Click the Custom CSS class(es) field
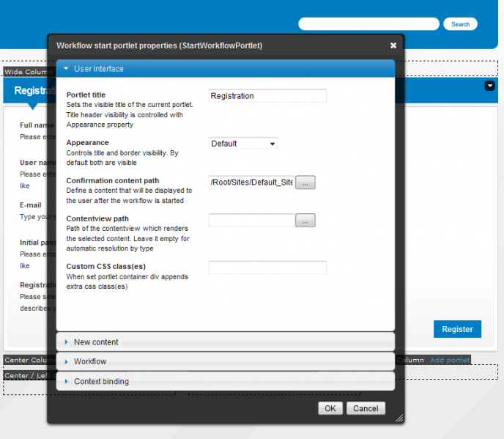Viewport: 504px width, 439px height. [x=267, y=268]
